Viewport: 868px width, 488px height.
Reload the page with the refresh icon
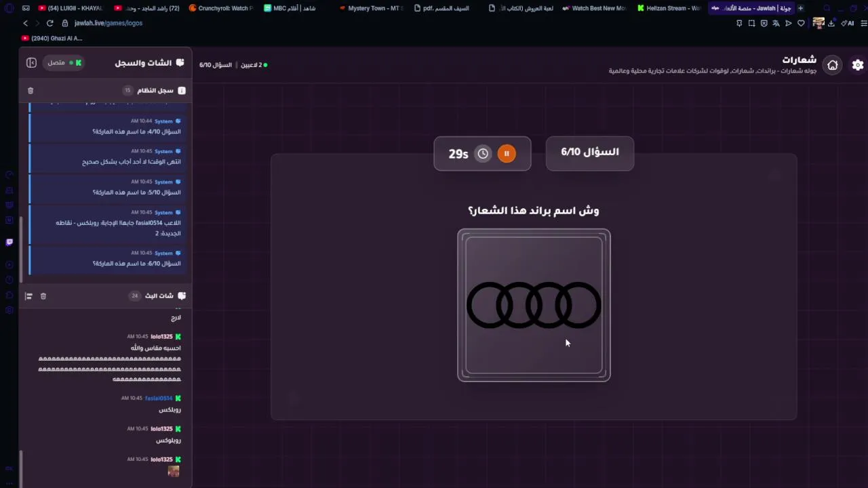click(x=50, y=23)
